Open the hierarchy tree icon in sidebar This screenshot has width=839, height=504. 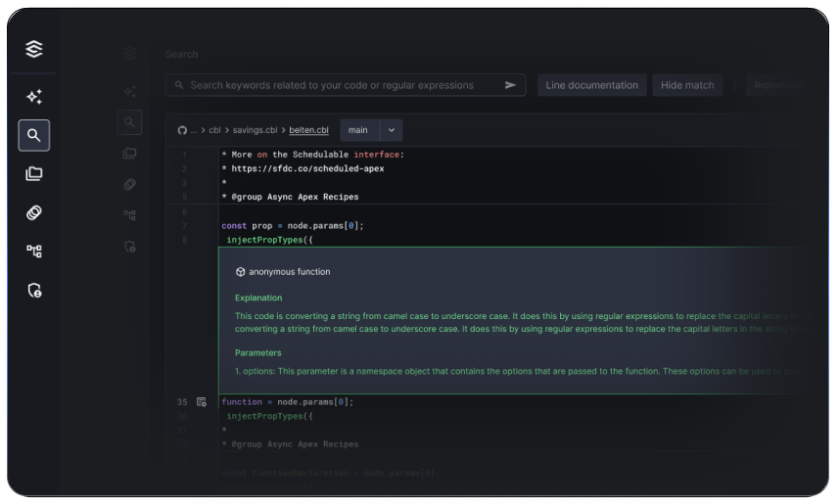click(34, 251)
